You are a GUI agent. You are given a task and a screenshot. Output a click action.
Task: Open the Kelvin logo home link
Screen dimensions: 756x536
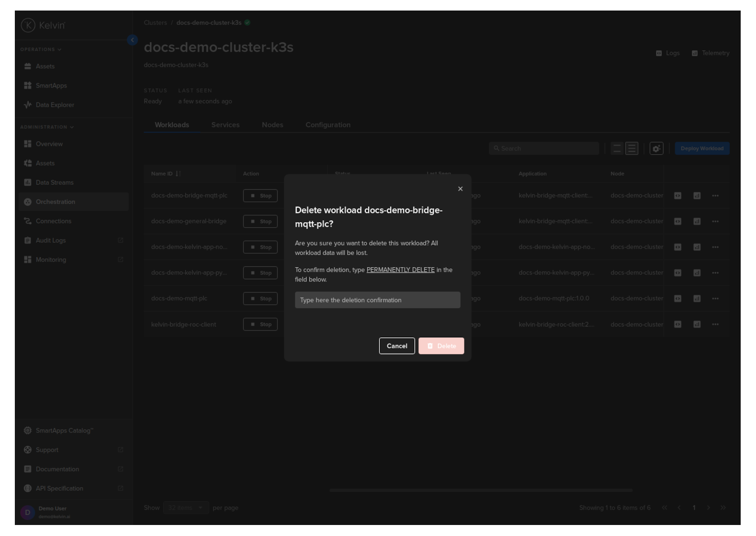click(43, 25)
